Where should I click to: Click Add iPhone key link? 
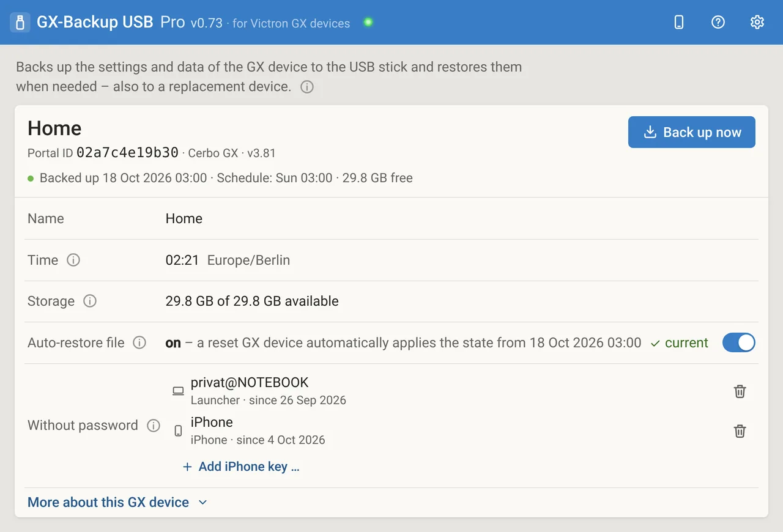click(241, 467)
